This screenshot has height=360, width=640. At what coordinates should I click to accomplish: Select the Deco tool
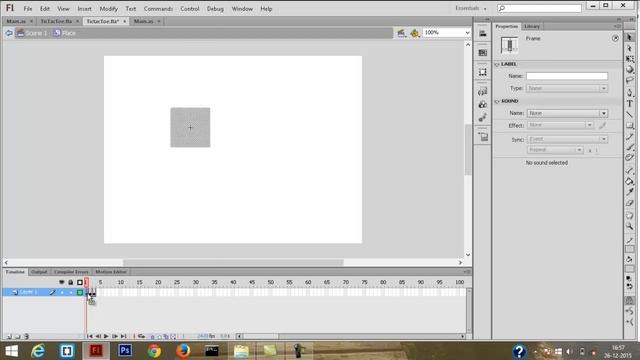[629, 158]
